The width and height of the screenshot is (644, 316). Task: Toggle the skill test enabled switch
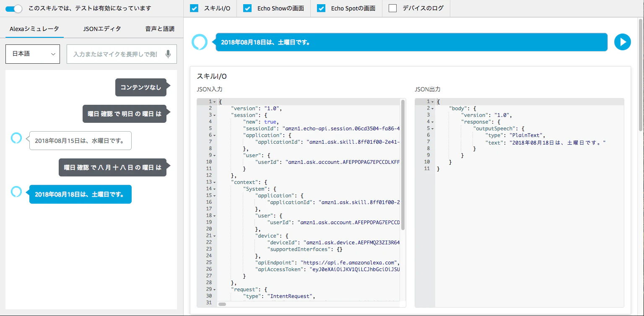tap(14, 8)
